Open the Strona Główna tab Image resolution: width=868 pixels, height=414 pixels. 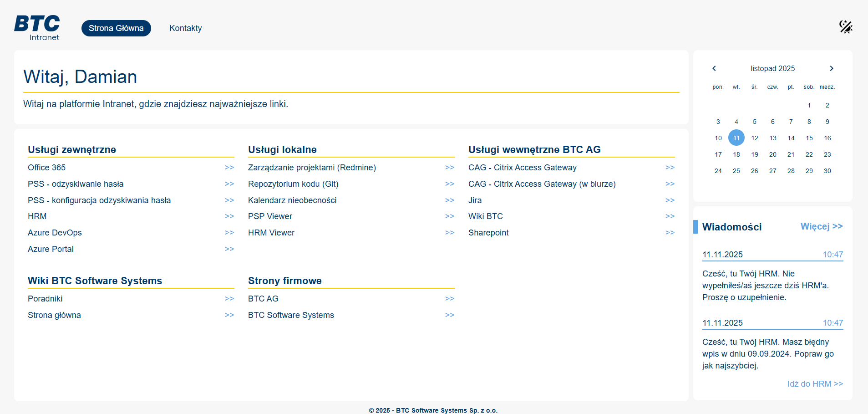click(116, 28)
